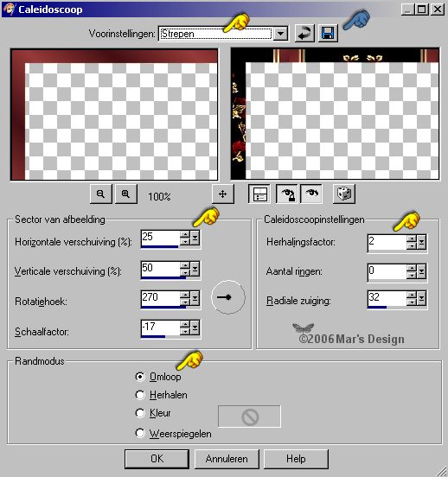Click the Rotatiehoek angle dial
Screen dimensions: 448x477
point(228,297)
